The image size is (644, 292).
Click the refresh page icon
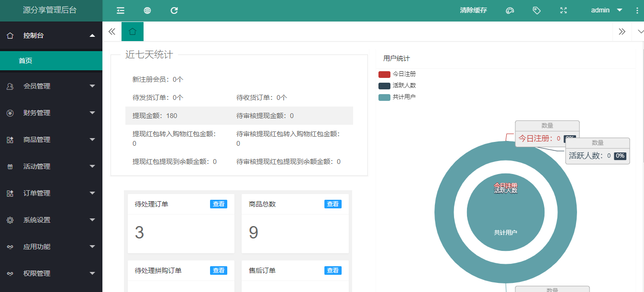point(174,11)
